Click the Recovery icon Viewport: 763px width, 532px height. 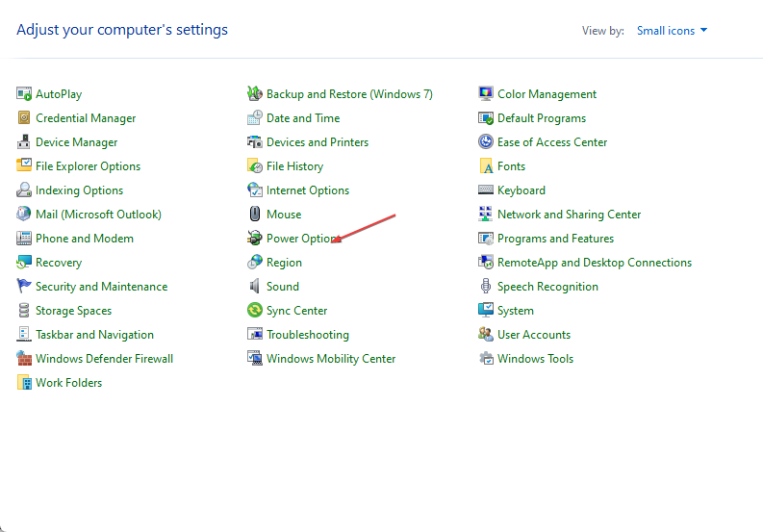tap(24, 262)
